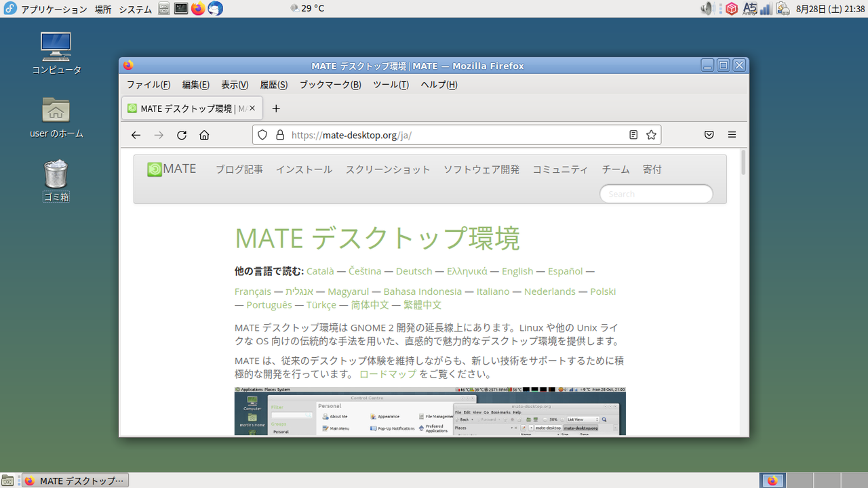The width and height of the screenshot is (868, 488).
Task: Show site security padlock information
Action: point(279,135)
